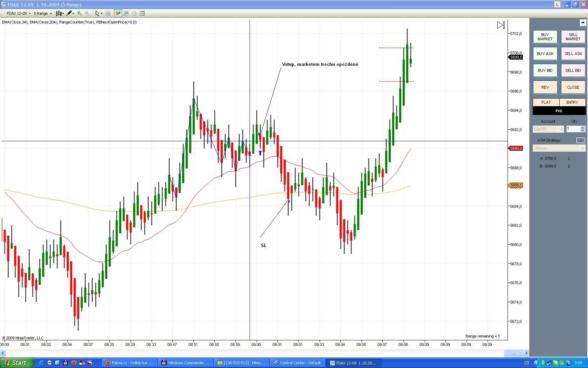The height and width of the screenshot is (368, 588).
Task: Open the 5 Range interval dropdown
Action: (43, 13)
